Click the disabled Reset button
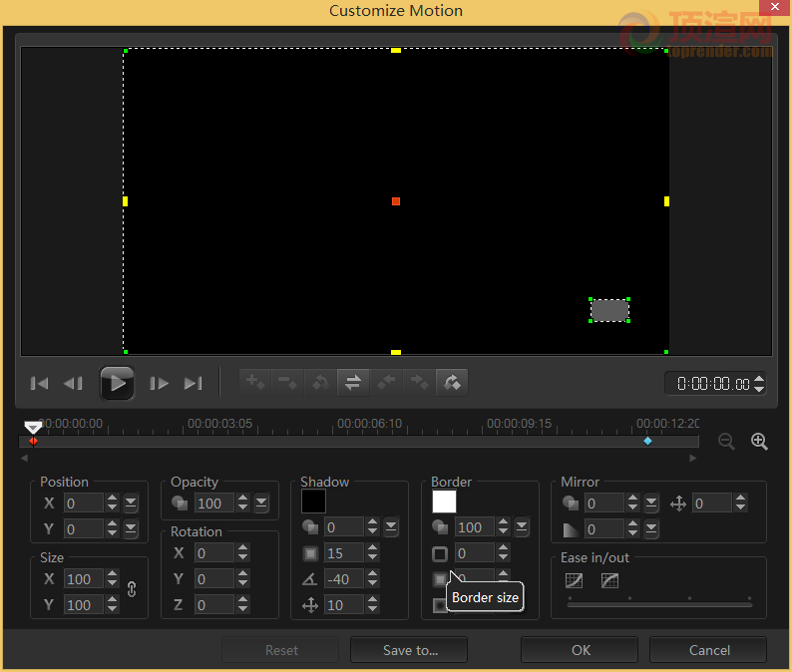The width and height of the screenshot is (792, 672). point(281,650)
